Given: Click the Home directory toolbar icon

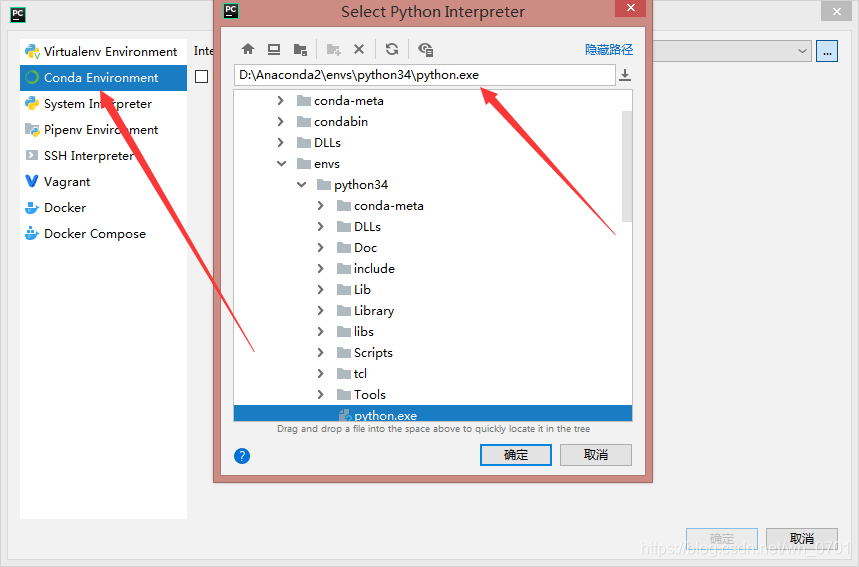Looking at the screenshot, I should (248, 49).
